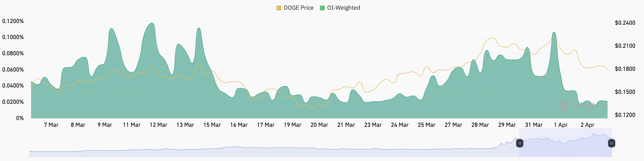This screenshot has height=161, width=644.
Task: Click the 2 Apr date label
Action: 587,125
